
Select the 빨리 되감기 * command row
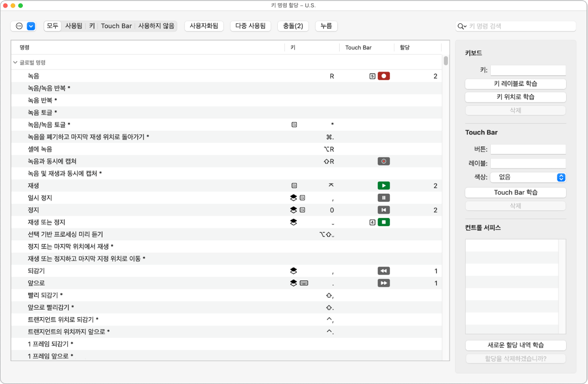[227, 295]
